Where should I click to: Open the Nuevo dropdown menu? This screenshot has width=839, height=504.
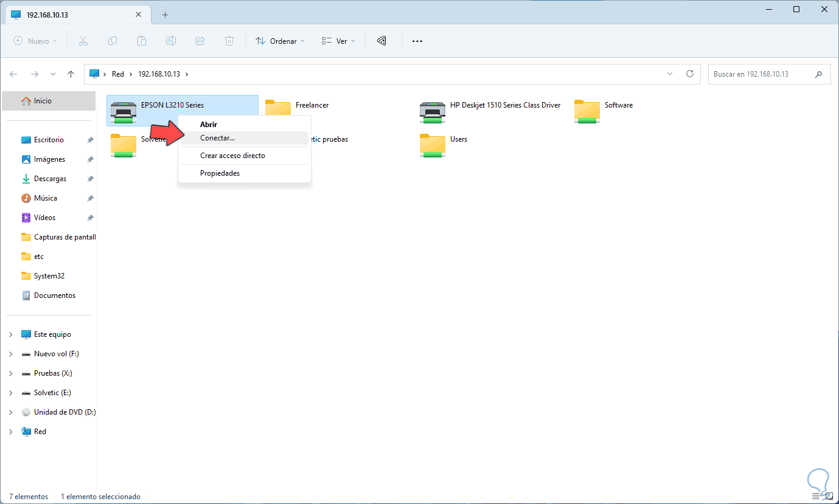[35, 41]
